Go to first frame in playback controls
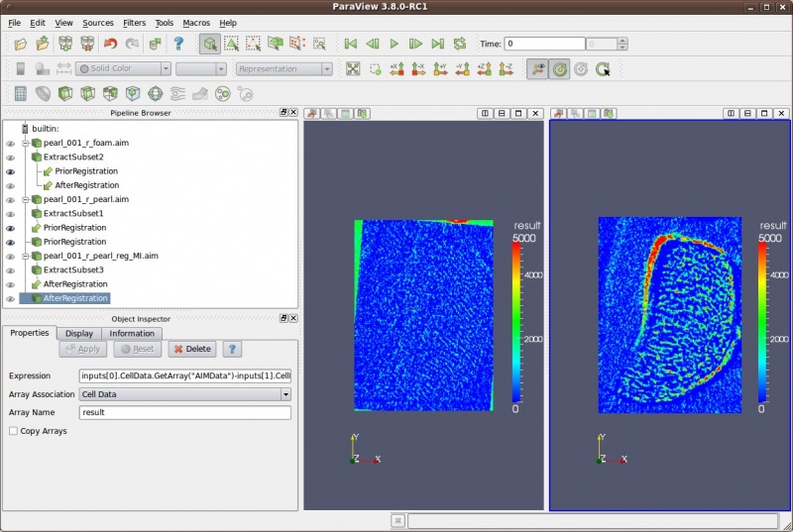 350,44
